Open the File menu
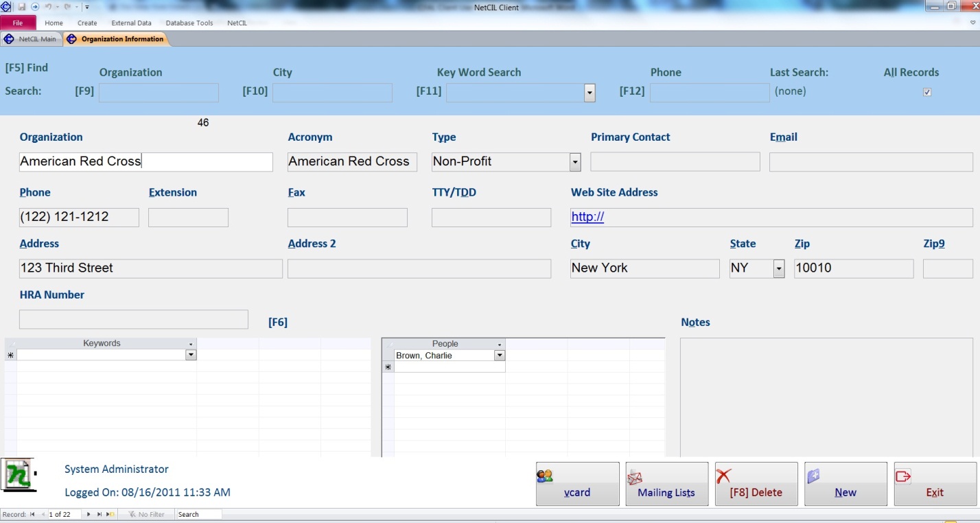 click(18, 23)
